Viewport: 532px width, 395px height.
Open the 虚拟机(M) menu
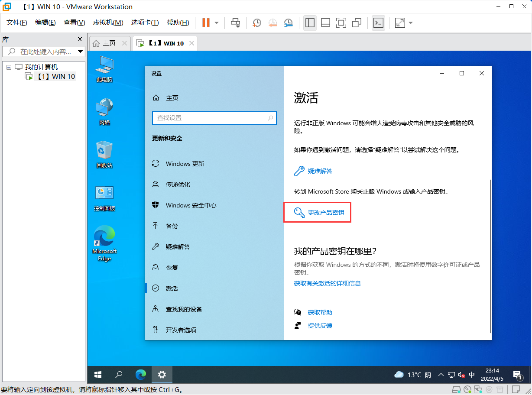(x=108, y=23)
